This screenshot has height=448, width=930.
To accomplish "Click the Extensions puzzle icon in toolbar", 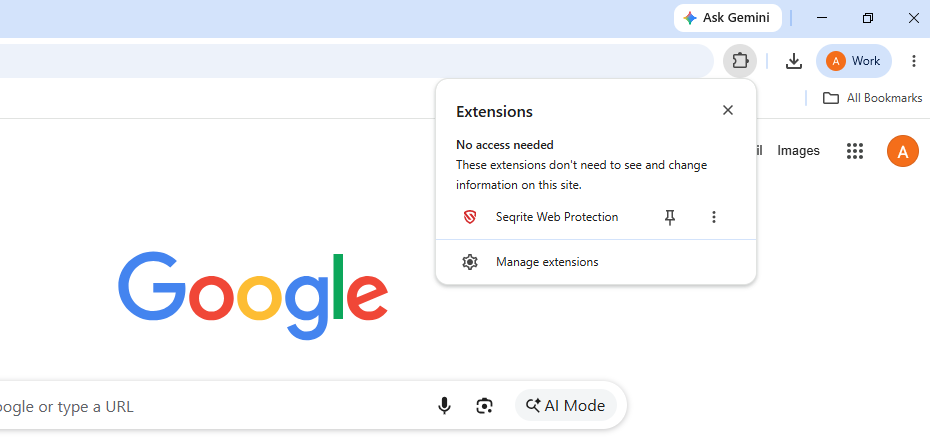I will click(x=740, y=61).
